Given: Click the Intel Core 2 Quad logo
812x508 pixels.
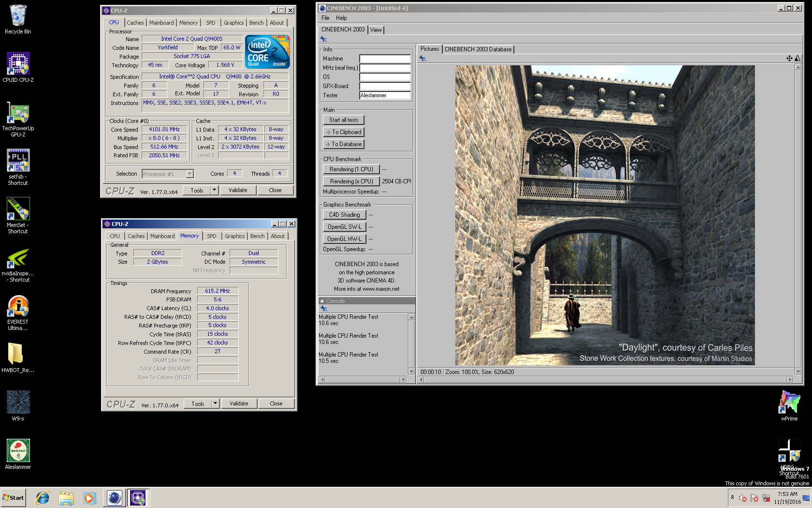Looking at the screenshot, I should click(x=267, y=51).
